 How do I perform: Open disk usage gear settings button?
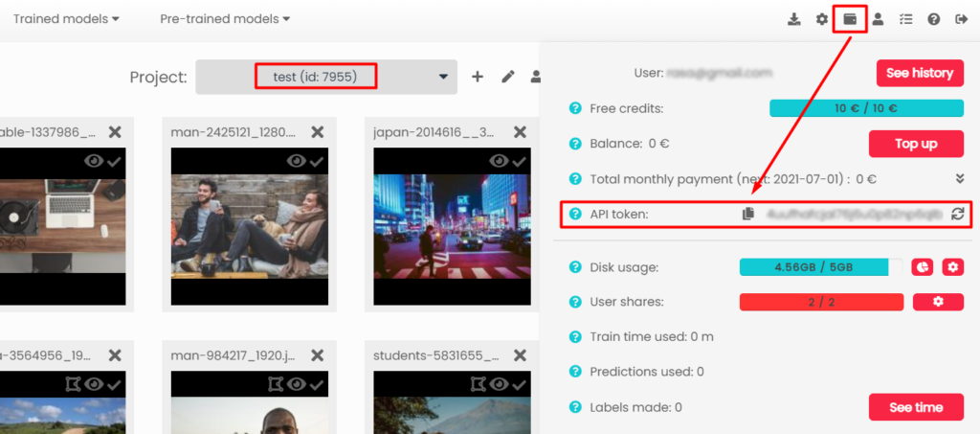(953, 267)
